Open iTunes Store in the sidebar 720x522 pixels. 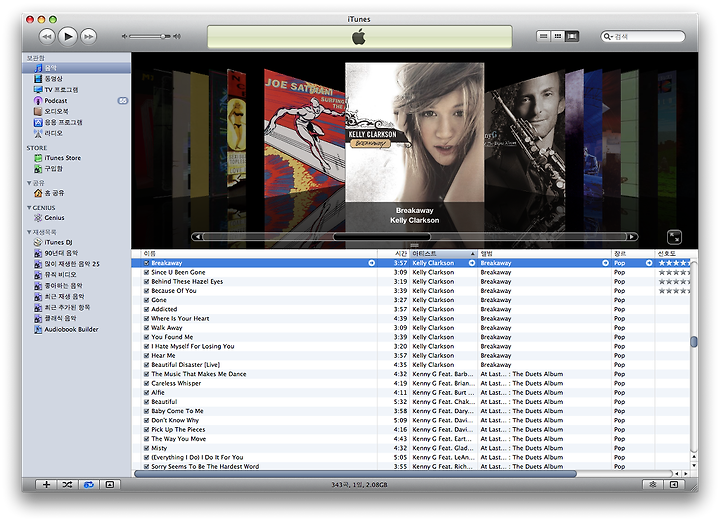tap(76, 158)
